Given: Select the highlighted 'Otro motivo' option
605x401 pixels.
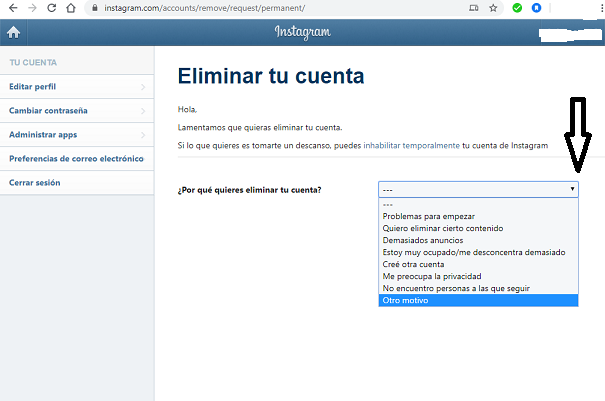Looking at the screenshot, I should click(478, 300).
